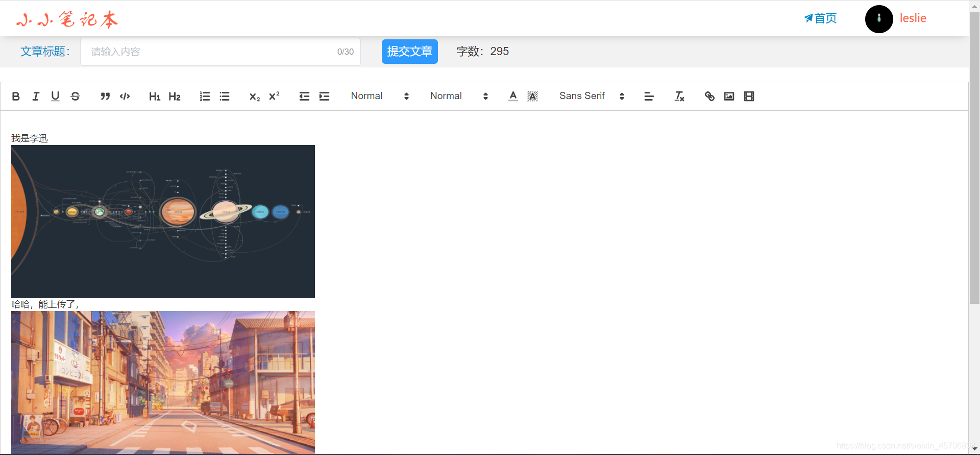Insert a video into the article
The image size is (980, 455).
[749, 96]
